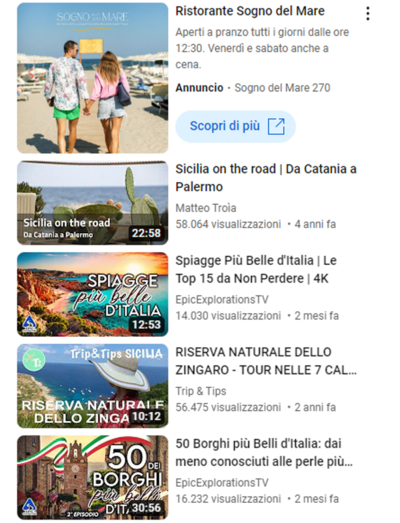
Task: Click the Scopri di più button
Action: click(236, 126)
